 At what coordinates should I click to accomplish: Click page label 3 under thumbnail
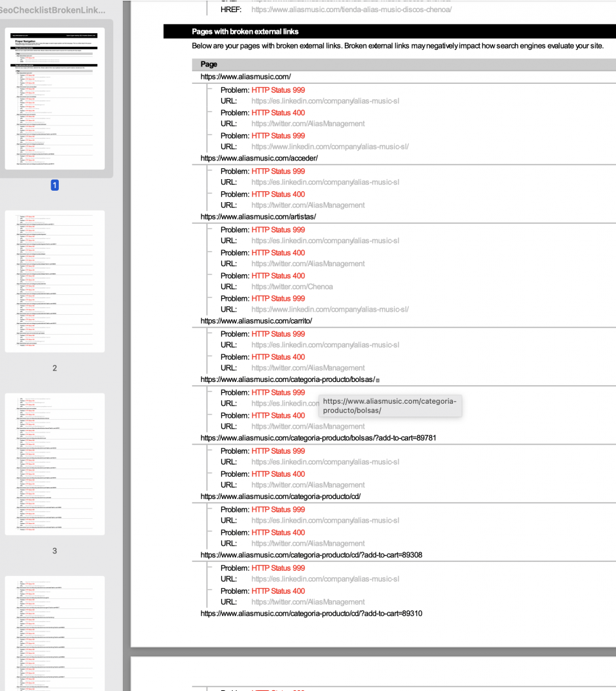tap(54, 551)
